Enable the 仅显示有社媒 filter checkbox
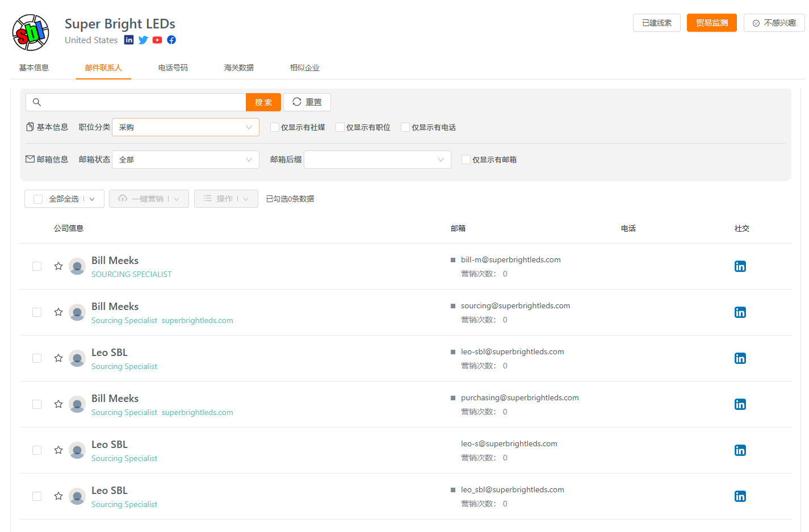 tap(275, 127)
